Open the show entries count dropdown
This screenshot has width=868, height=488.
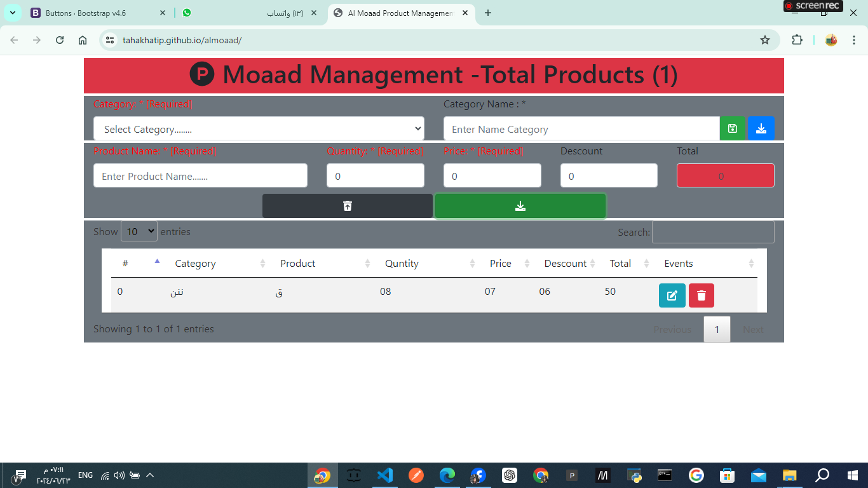(139, 231)
